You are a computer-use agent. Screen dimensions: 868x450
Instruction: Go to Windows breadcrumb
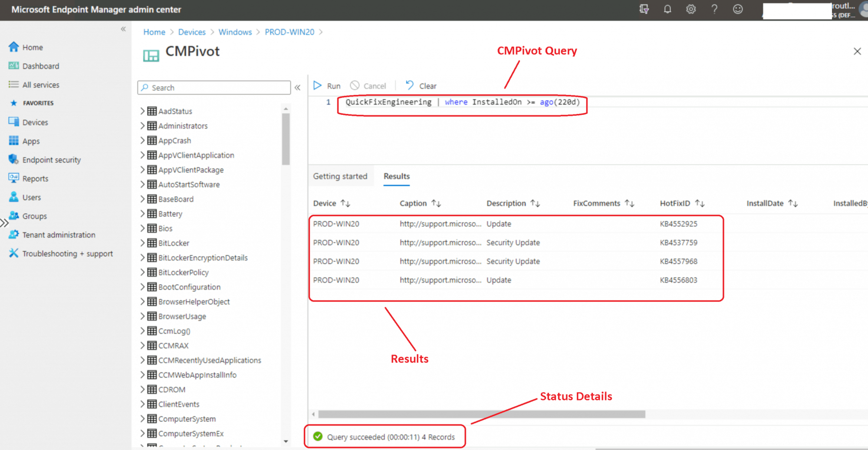point(235,32)
